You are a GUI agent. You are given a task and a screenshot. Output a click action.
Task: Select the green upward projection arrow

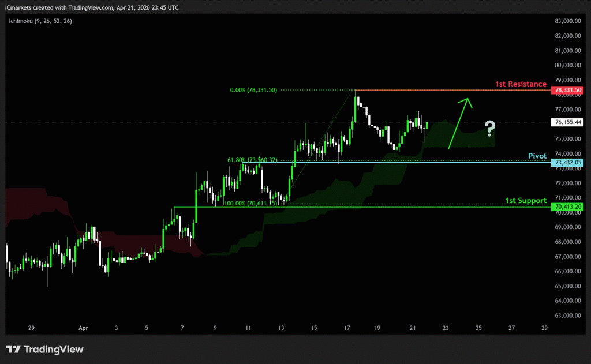point(459,123)
